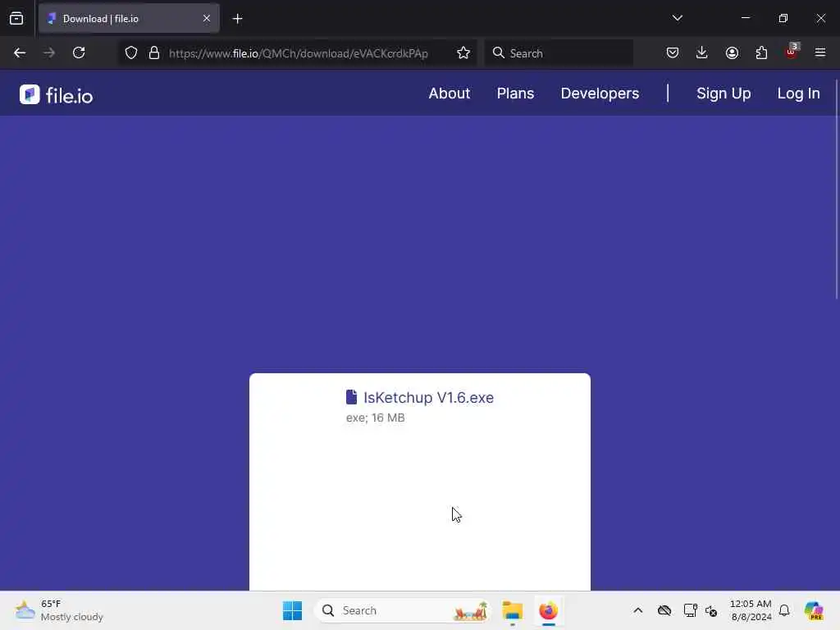Image resolution: width=840 pixels, height=630 pixels.
Task: Click the taskbar Search box
Action: [403, 610]
